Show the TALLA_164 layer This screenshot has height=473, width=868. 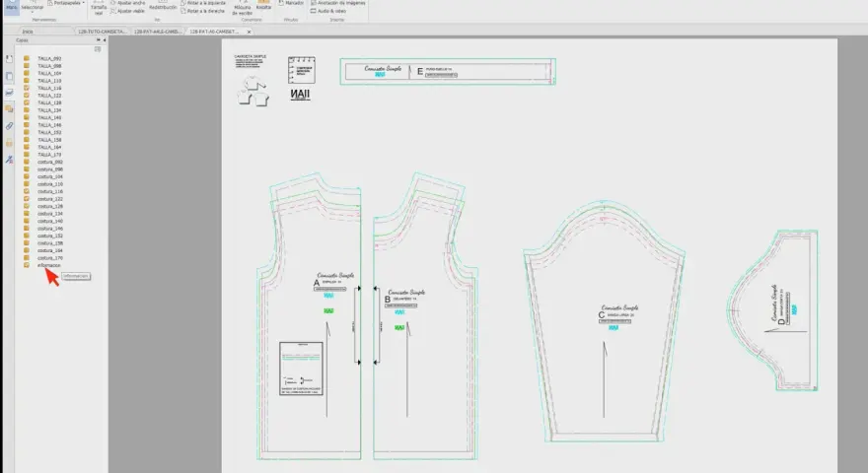(26, 147)
